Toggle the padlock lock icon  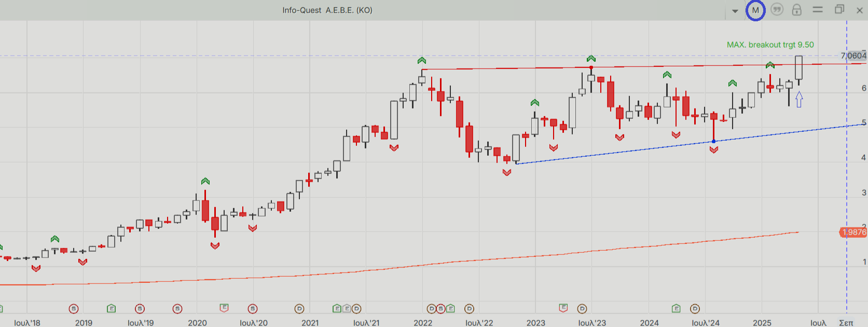[x=797, y=10]
